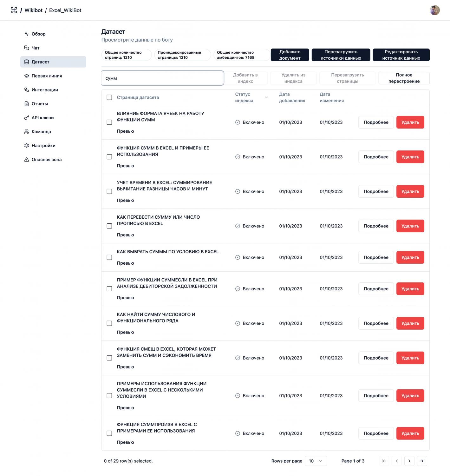Select the КАК ВЫБРАТЬ СУММЫ ПО УСЛОВИЮ row checkbox
The height and width of the screenshot is (476, 450).
point(109,257)
